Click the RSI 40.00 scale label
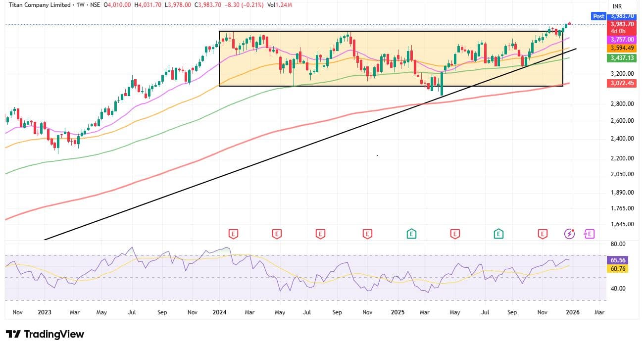 (618, 288)
